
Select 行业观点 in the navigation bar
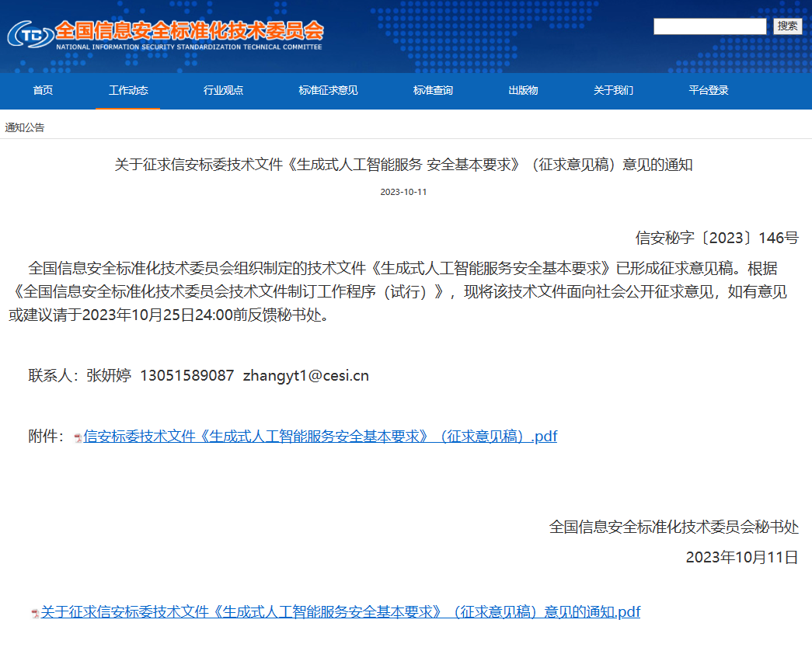[223, 90]
